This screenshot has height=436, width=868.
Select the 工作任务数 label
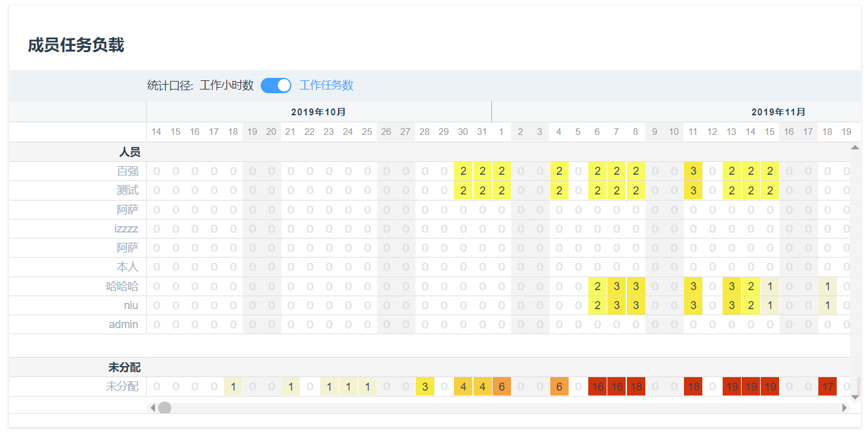click(x=326, y=86)
